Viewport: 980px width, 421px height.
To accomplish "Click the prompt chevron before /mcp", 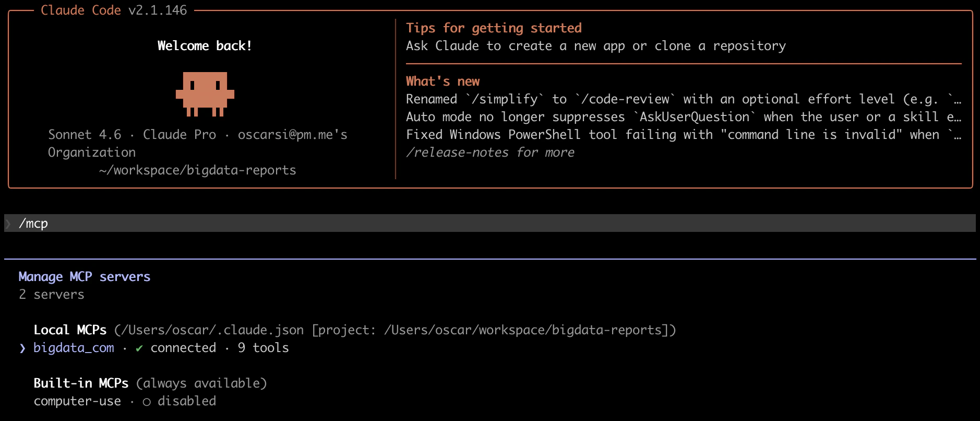I will click(8, 224).
